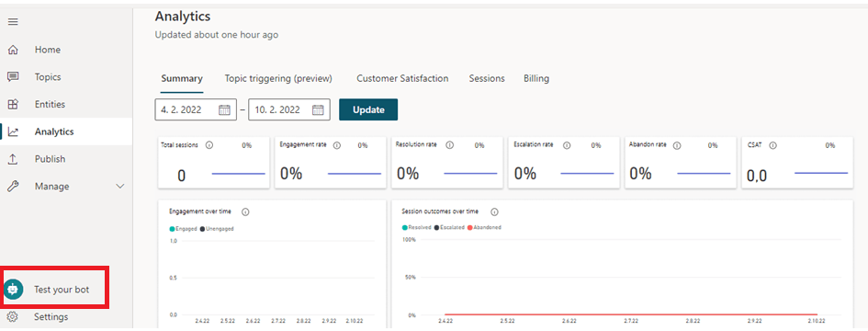Toggle the Abandoned legend in Session outcomes

click(484, 227)
